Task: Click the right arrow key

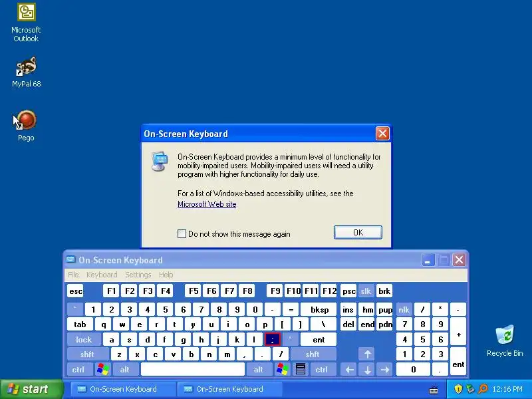Action: point(385,369)
